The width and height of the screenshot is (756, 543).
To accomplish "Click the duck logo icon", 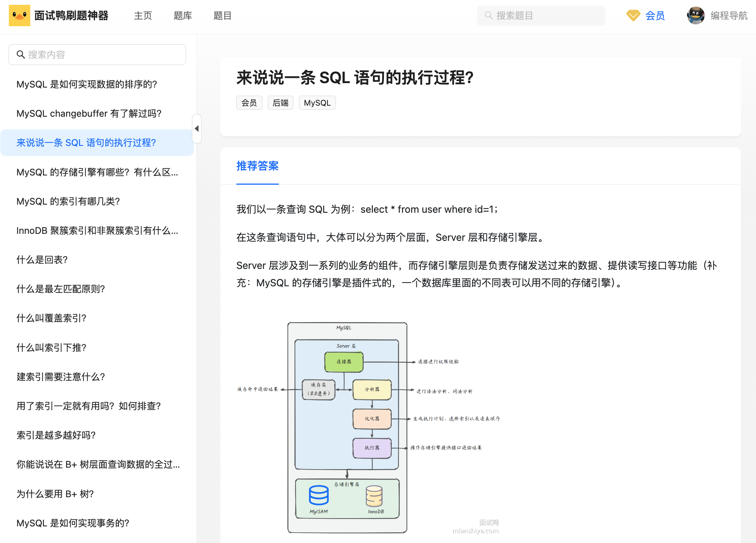I will pos(19,16).
